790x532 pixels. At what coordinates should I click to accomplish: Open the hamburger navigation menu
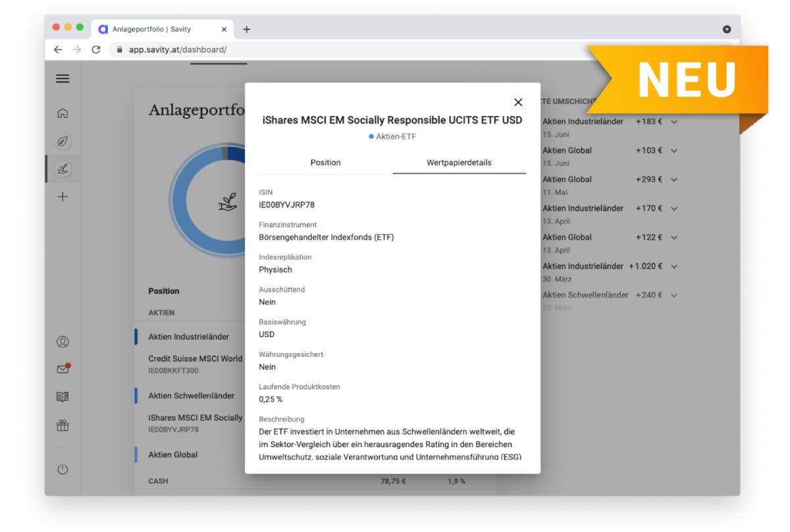pyautogui.click(x=63, y=78)
